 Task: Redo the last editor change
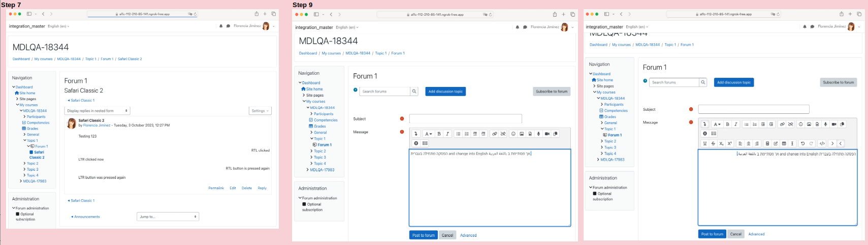811,143
